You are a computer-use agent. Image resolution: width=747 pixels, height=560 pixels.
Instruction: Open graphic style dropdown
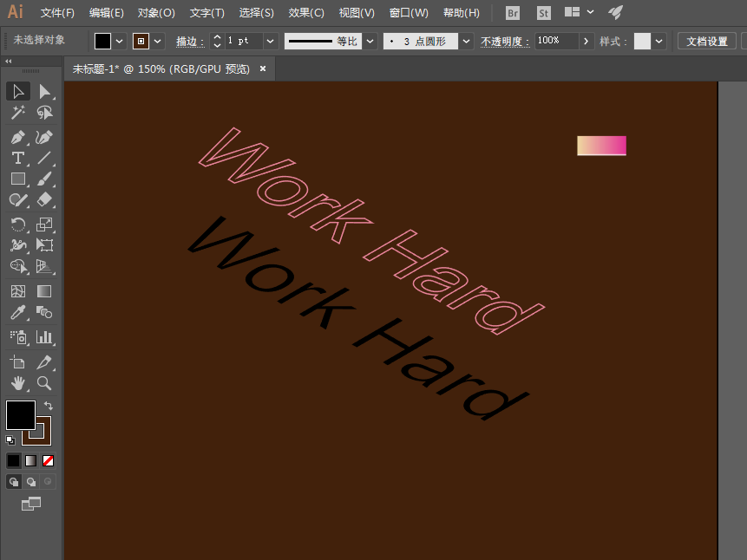pos(659,42)
